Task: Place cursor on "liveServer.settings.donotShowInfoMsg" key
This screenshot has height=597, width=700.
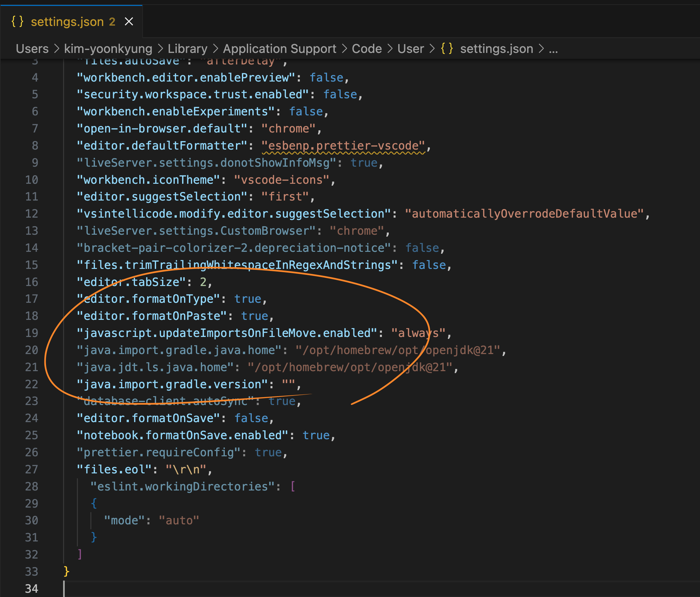Action: click(x=206, y=163)
